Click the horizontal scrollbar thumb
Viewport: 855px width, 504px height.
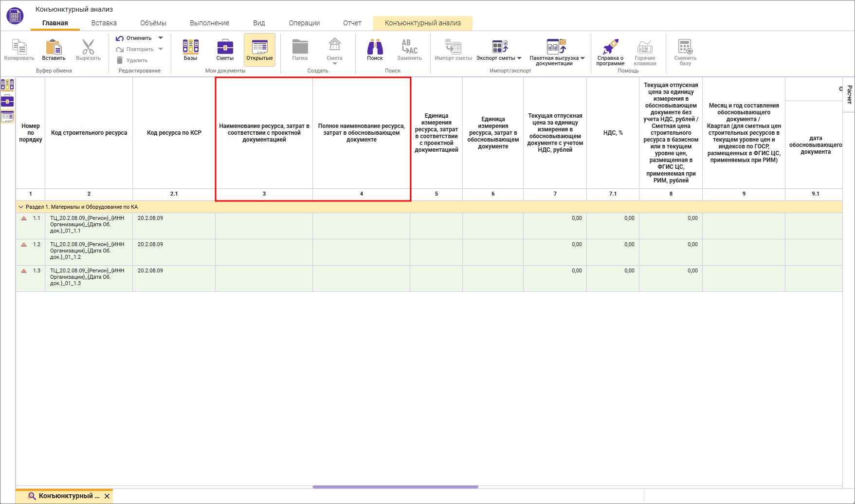pyautogui.click(x=395, y=487)
